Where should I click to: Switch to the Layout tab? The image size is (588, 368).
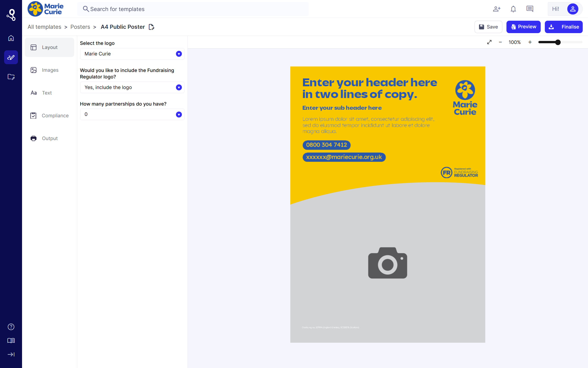[49, 47]
